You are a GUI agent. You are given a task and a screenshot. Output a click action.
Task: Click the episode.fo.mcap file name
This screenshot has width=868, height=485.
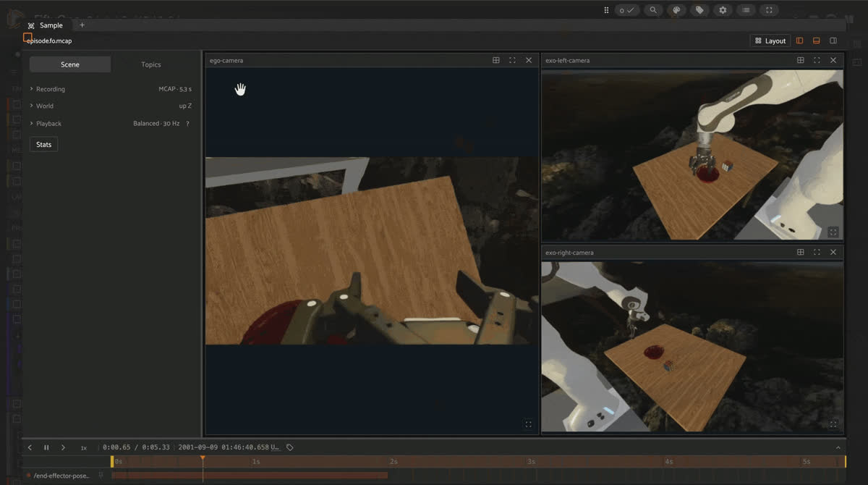click(49, 41)
